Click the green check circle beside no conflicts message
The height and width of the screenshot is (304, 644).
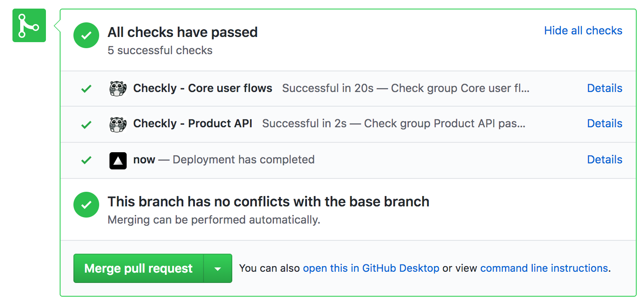pyautogui.click(x=86, y=205)
